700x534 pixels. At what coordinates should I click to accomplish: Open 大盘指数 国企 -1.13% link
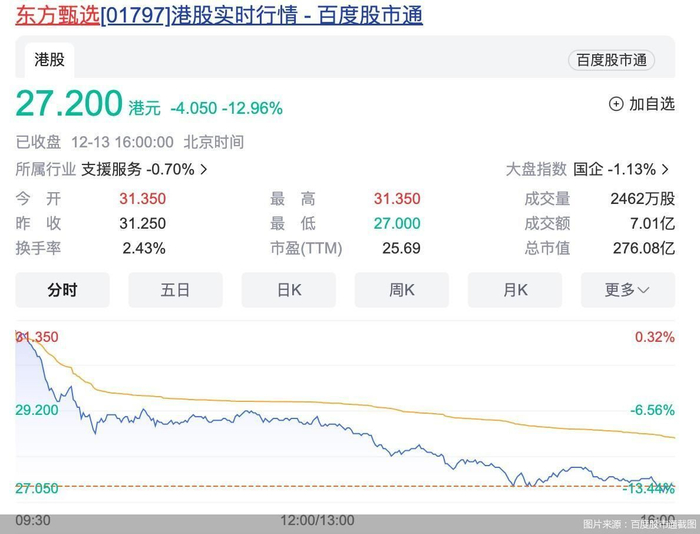[588, 169]
